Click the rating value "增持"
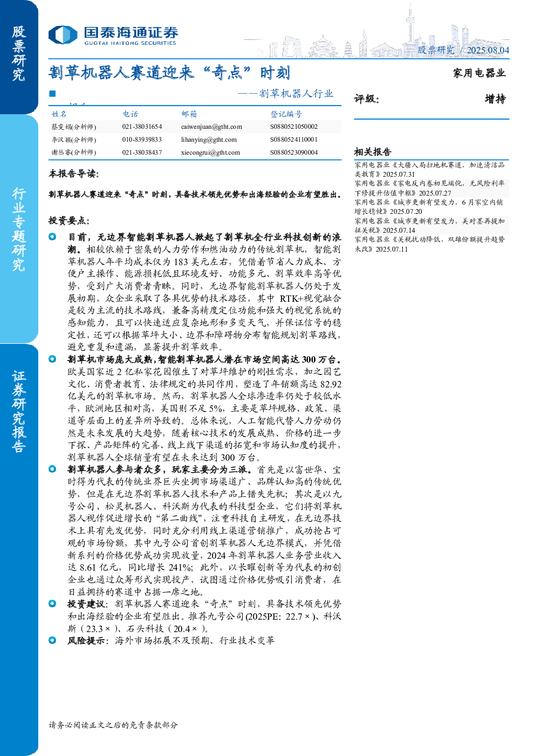The image size is (535, 756). (495, 99)
